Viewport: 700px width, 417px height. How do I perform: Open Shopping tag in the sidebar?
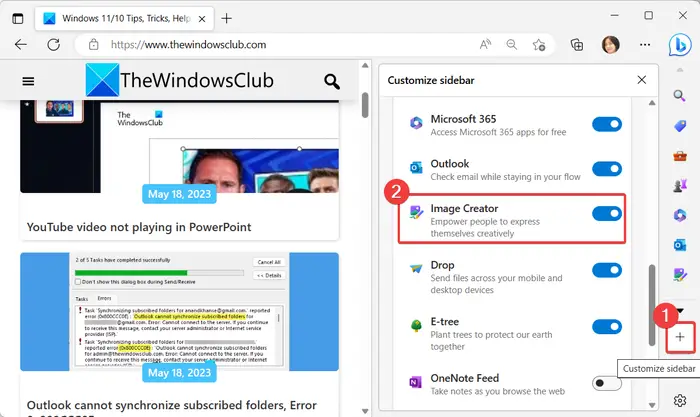point(680,126)
